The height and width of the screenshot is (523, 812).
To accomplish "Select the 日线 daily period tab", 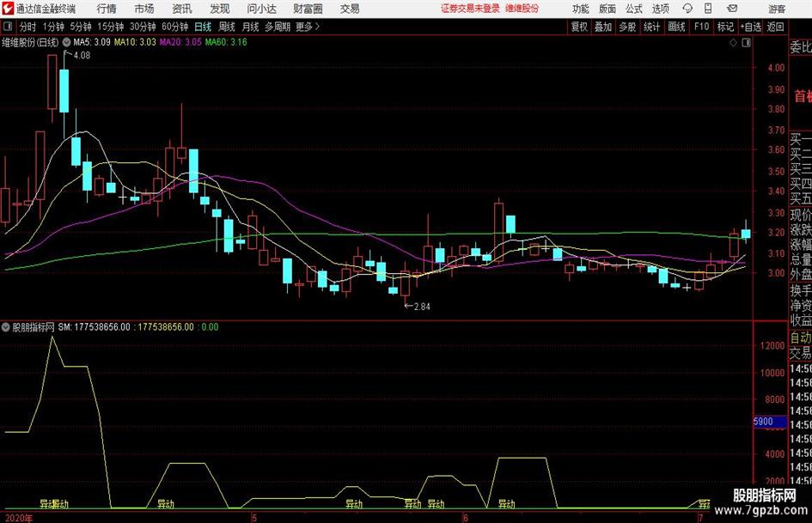I will click(x=203, y=27).
